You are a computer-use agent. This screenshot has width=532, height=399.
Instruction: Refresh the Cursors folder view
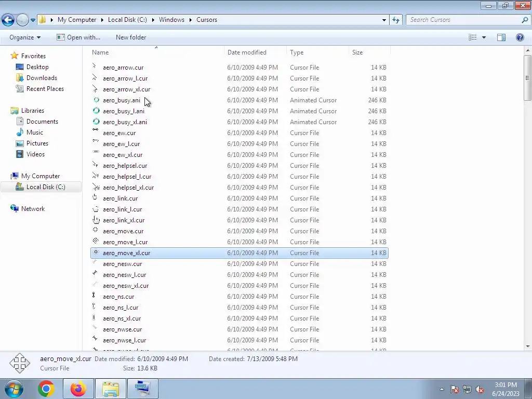tap(395, 20)
